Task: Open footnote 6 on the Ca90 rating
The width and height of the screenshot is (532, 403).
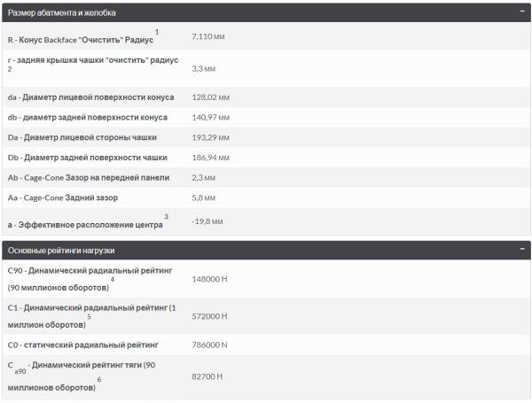Action: point(98,380)
